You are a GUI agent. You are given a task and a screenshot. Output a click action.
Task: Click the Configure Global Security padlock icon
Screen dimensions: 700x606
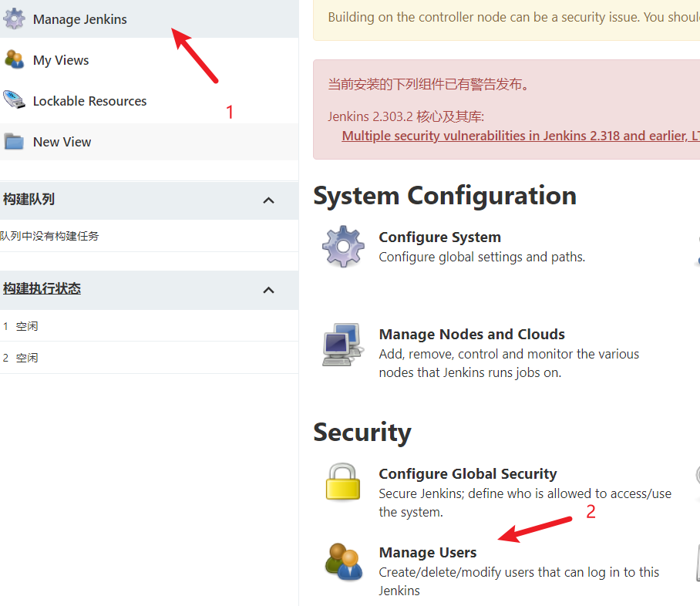pyautogui.click(x=343, y=482)
